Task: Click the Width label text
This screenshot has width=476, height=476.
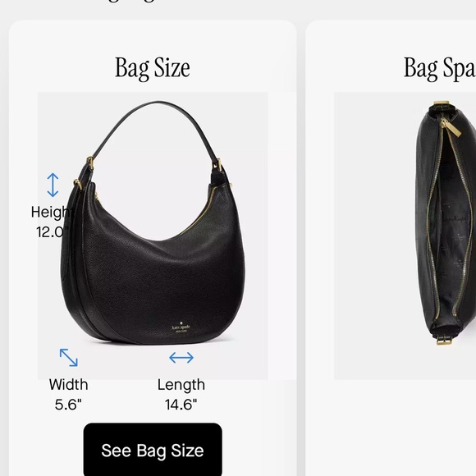Action: pos(69,384)
